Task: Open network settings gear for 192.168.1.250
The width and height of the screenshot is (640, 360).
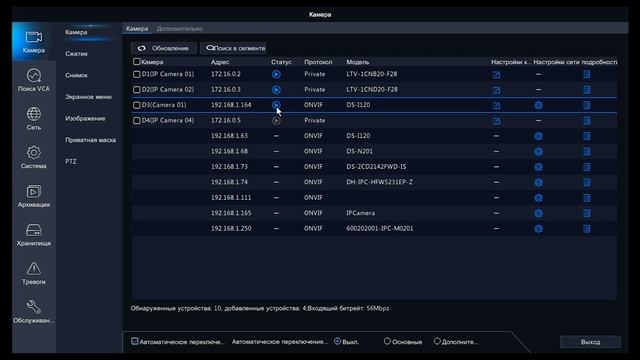Action: (x=538, y=229)
